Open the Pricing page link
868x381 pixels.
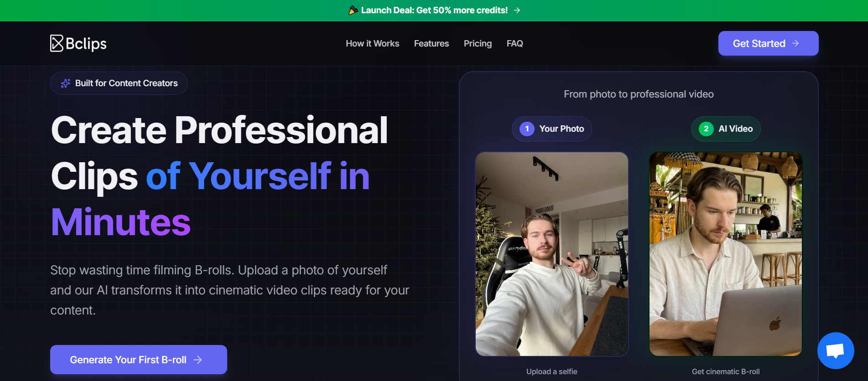[478, 43]
